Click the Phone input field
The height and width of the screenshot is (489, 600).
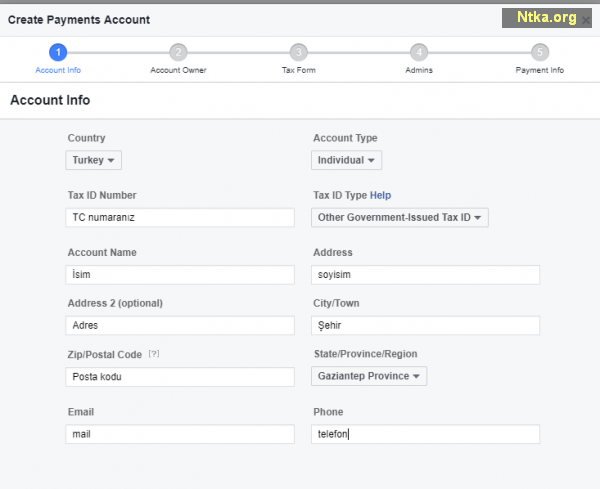(x=425, y=434)
